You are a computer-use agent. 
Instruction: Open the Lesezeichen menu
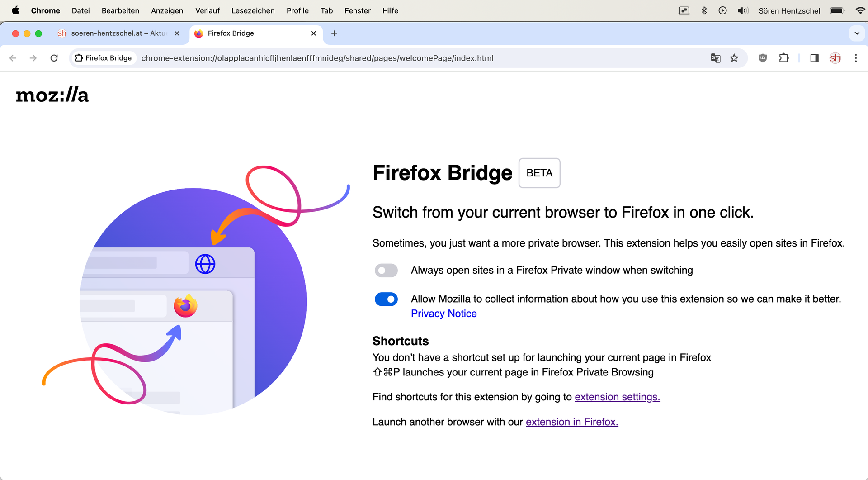tap(253, 10)
